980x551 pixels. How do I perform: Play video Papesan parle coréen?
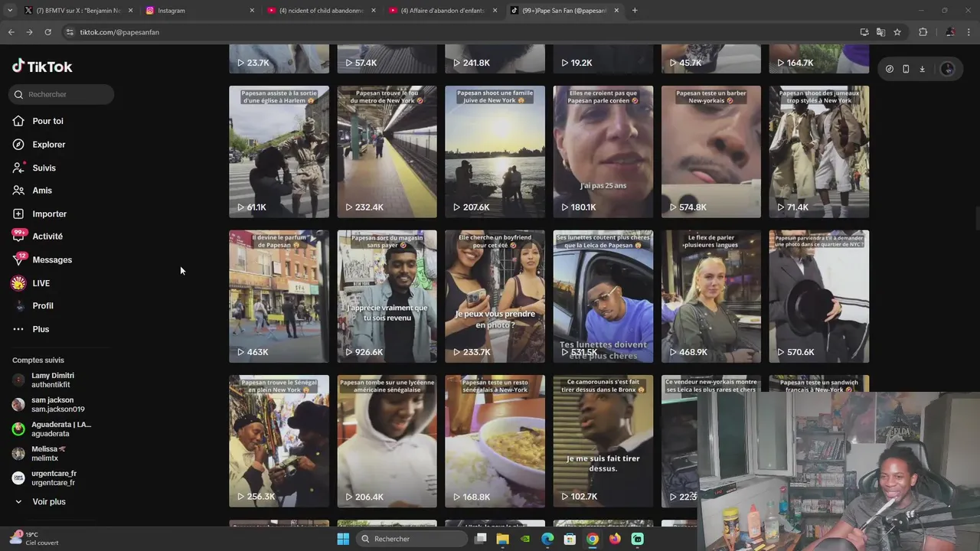point(603,152)
